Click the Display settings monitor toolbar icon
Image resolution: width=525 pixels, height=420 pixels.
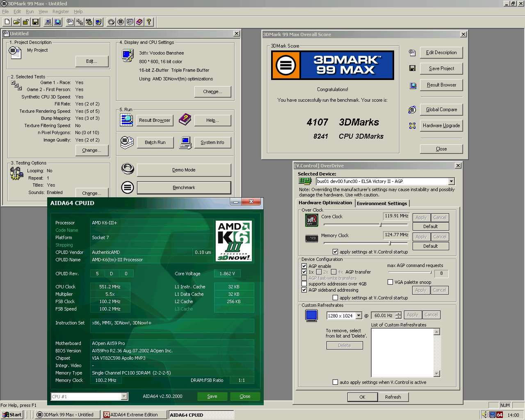[98, 22]
